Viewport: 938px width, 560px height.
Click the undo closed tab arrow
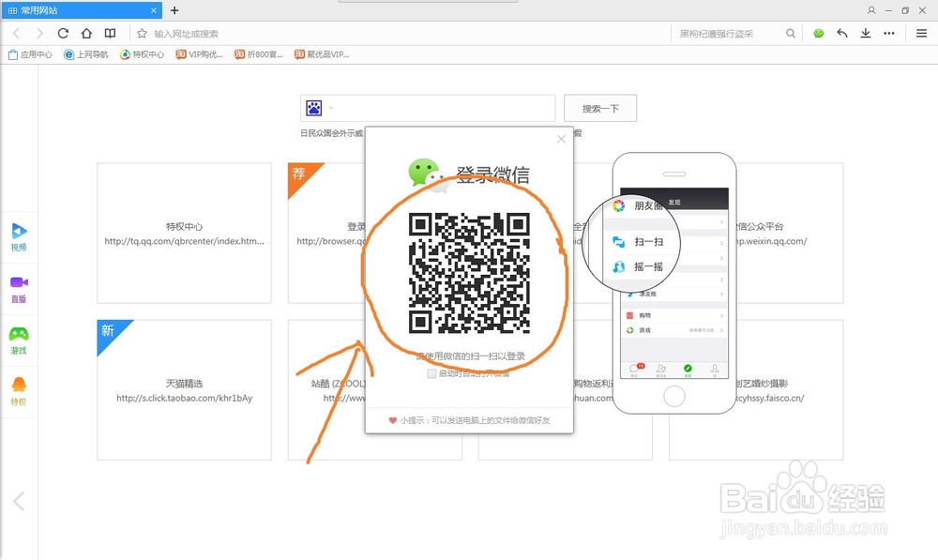coord(842,34)
